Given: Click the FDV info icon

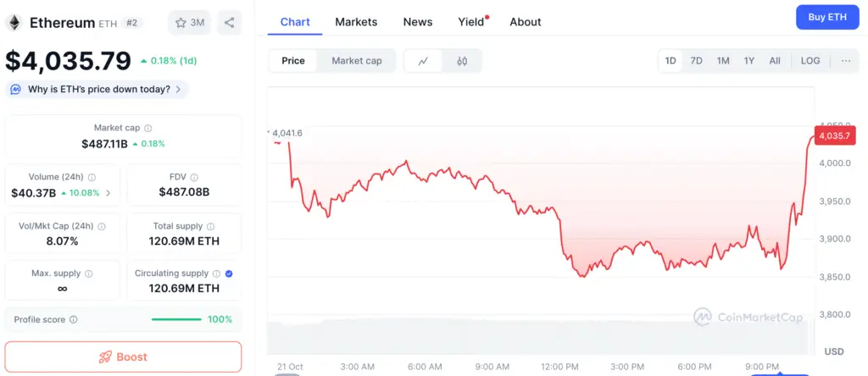Looking at the screenshot, I should (195, 177).
